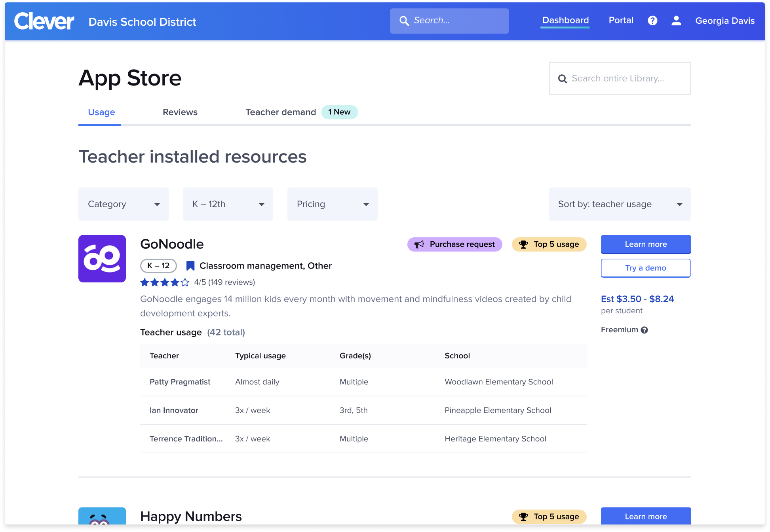This screenshot has height=532, width=770.
Task: Click the user profile icon
Action: tap(676, 21)
